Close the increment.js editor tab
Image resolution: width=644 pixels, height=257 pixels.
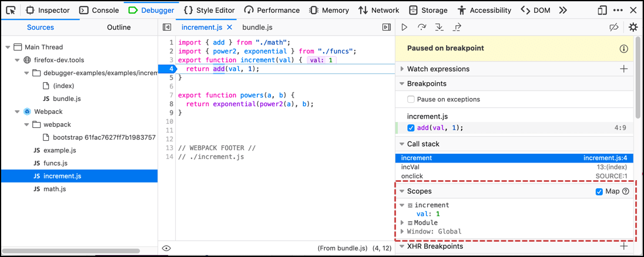tap(230, 28)
